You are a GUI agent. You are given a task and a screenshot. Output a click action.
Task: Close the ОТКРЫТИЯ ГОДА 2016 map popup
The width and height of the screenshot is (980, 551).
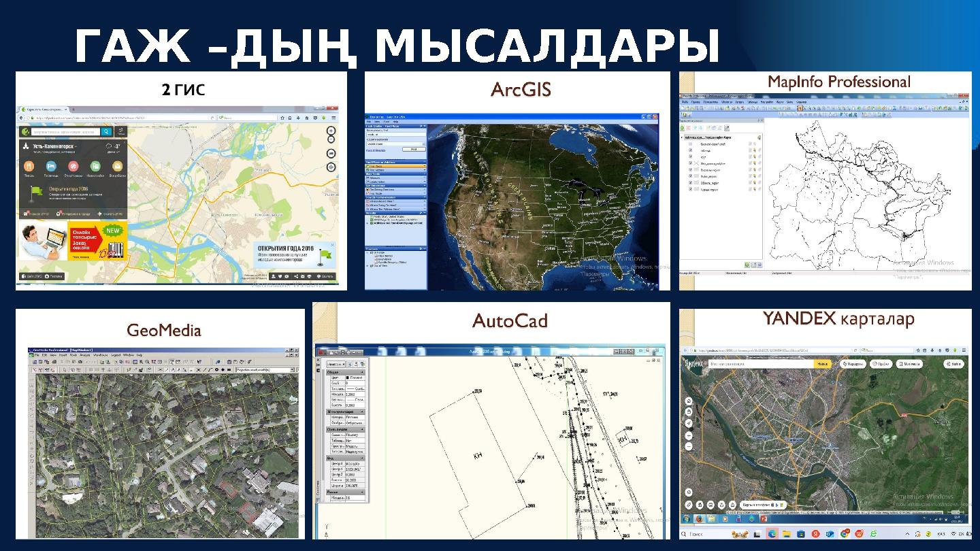332,245
